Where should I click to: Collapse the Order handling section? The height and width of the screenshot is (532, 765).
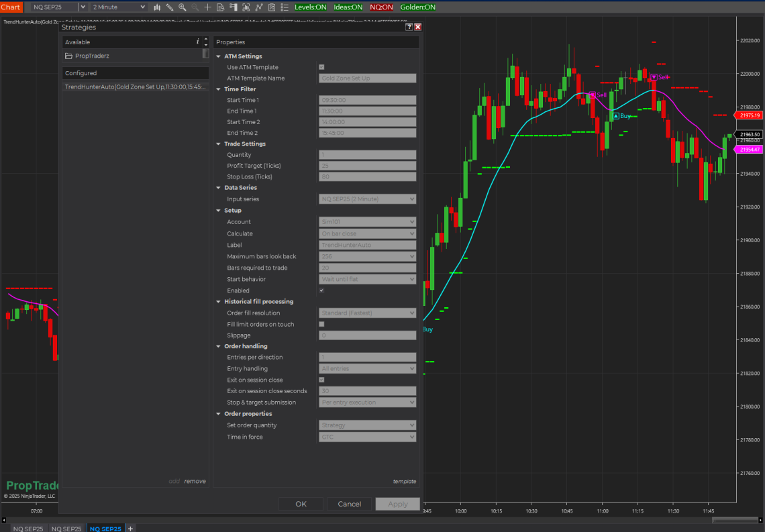coord(219,346)
